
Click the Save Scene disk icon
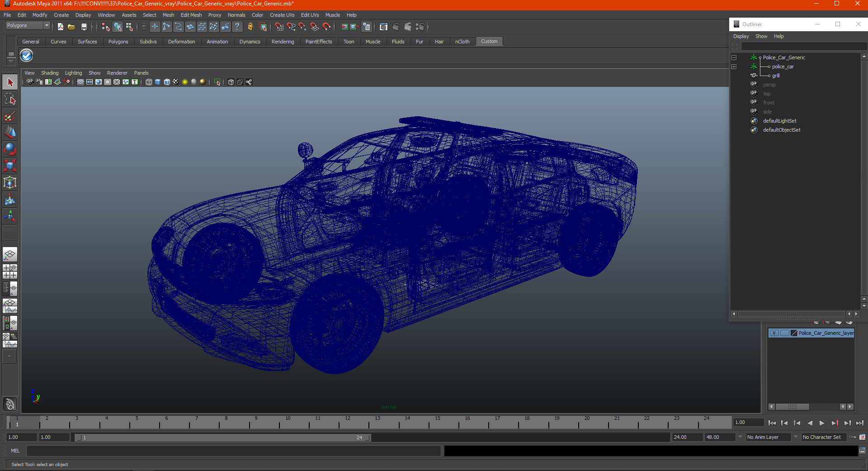coord(84,27)
